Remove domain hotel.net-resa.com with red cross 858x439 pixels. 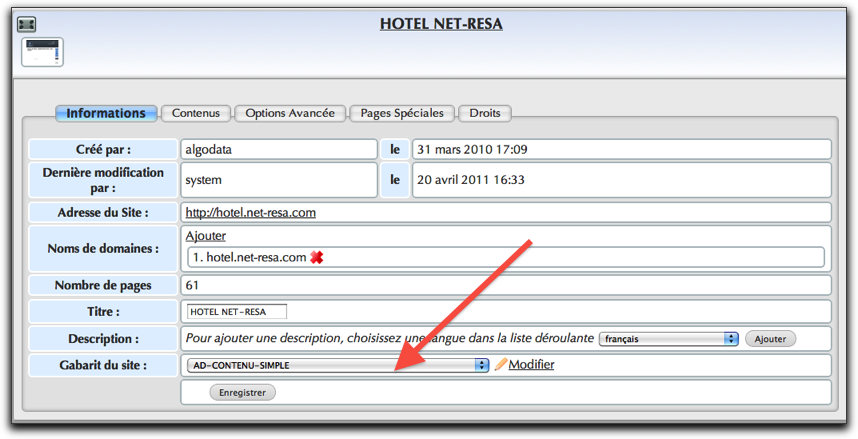[x=316, y=257]
